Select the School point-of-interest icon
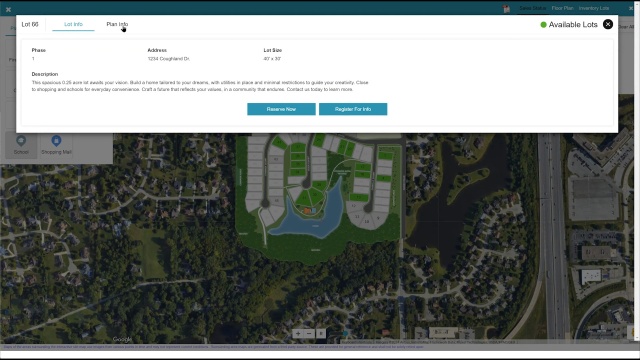 pyautogui.click(x=21, y=144)
